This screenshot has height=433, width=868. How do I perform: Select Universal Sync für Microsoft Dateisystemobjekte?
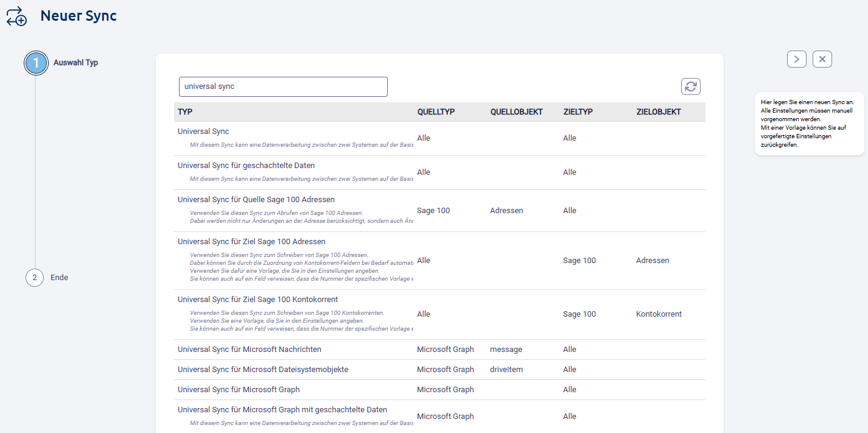(262, 370)
